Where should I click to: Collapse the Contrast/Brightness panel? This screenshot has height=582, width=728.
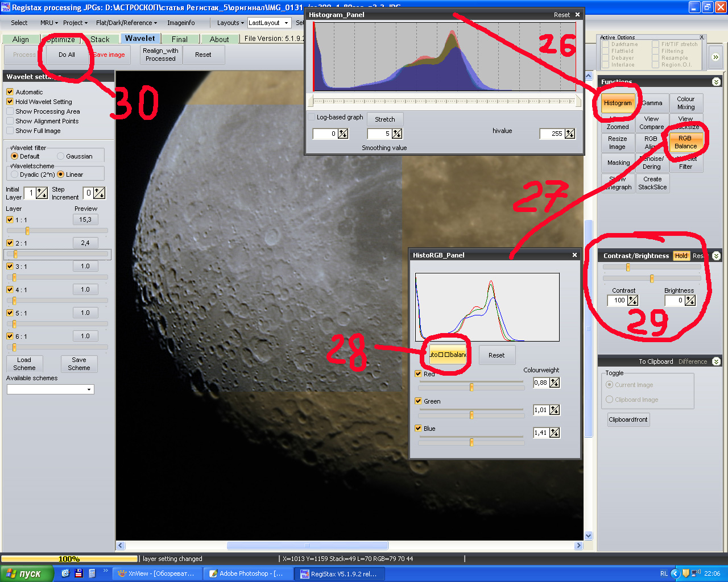click(x=716, y=256)
